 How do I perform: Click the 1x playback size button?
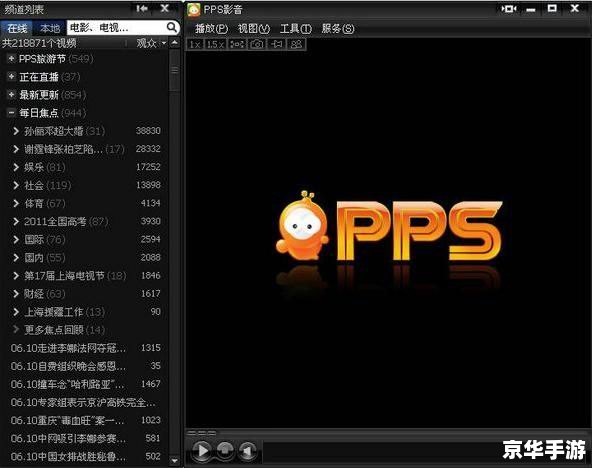tap(195, 44)
